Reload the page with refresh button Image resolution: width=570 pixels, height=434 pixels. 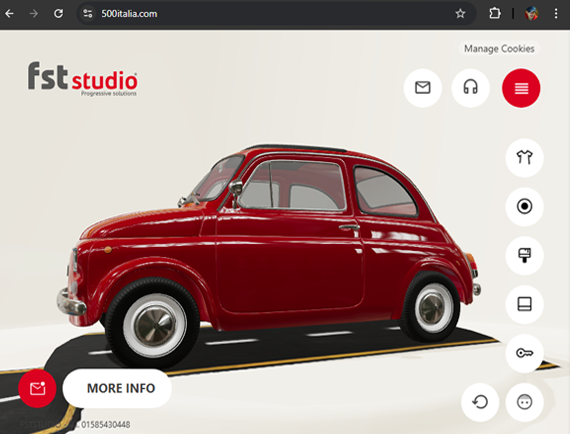[58, 14]
